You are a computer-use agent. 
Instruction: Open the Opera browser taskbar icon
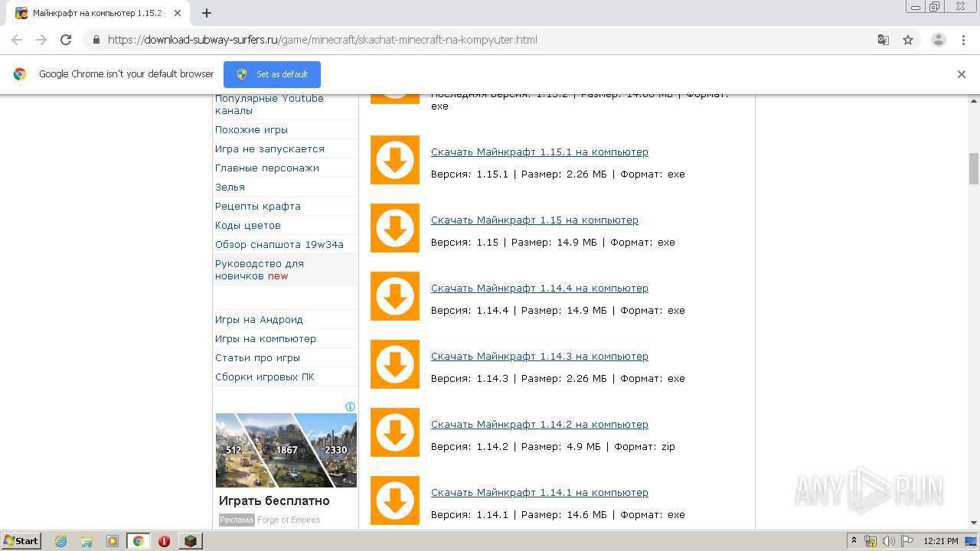point(164,541)
